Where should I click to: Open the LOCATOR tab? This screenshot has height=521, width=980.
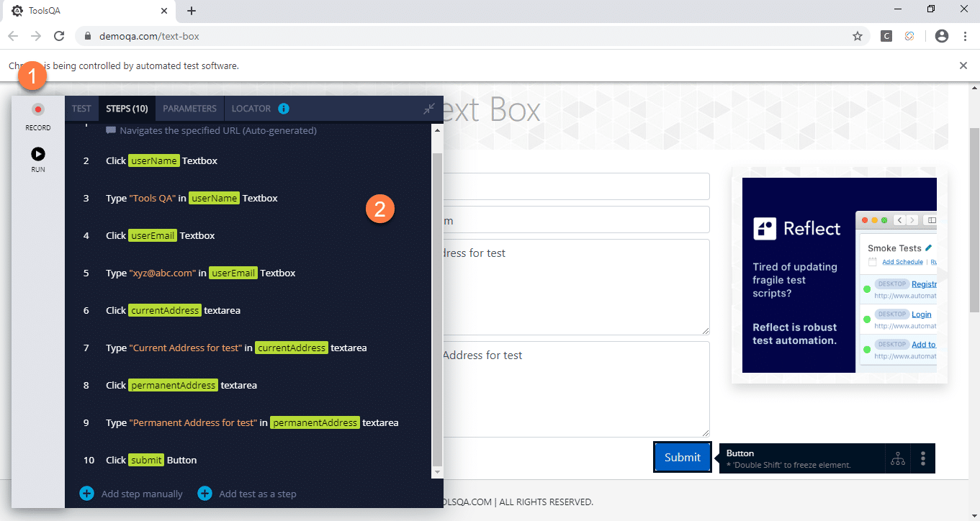pos(251,109)
